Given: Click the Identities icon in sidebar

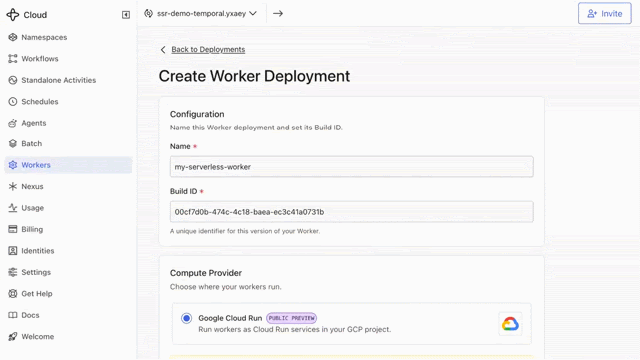Looking at the screenshot, I should (13, 251).
